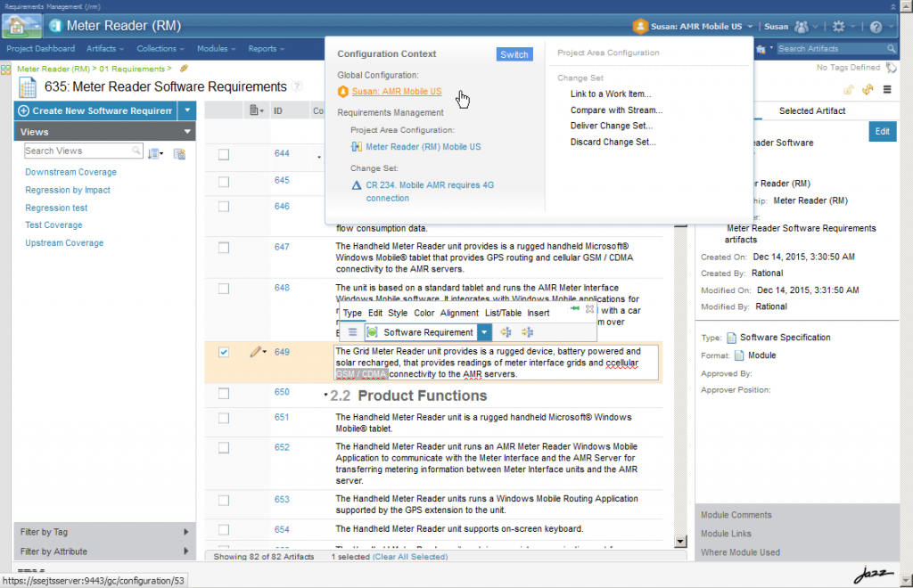Open the Downstream Coverage view
The width and height of the screenshot is (913, 588).
point(70,172)
